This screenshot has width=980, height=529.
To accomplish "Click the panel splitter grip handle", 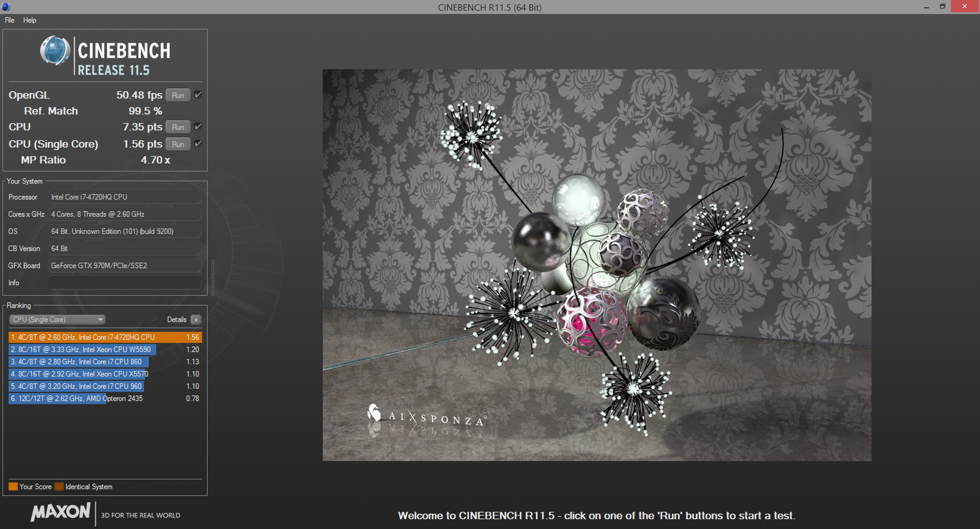I will tap(213, 278).
